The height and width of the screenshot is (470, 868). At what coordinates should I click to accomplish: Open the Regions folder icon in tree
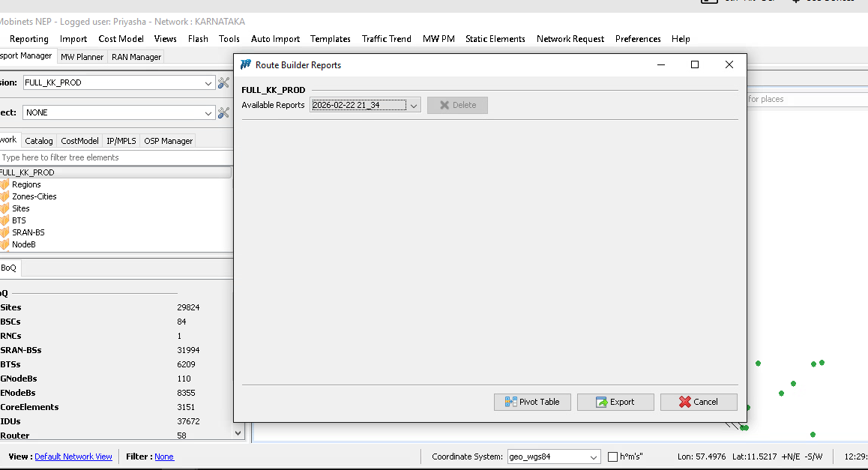[x=4, y=184]
